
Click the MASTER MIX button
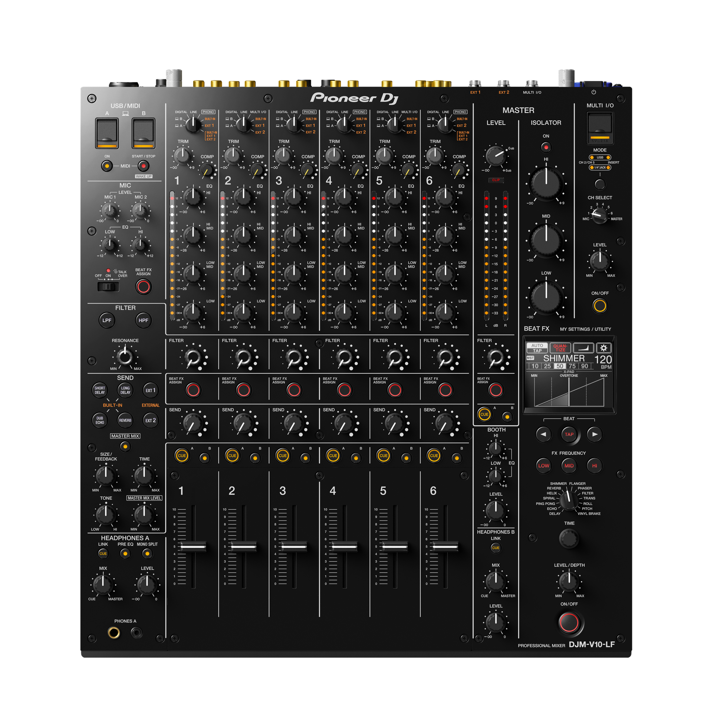coord(125,446)
